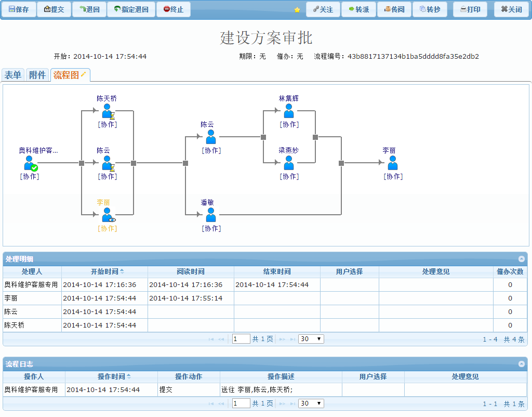
Task: Click the 打印 print button
Action: click(470, 9)
